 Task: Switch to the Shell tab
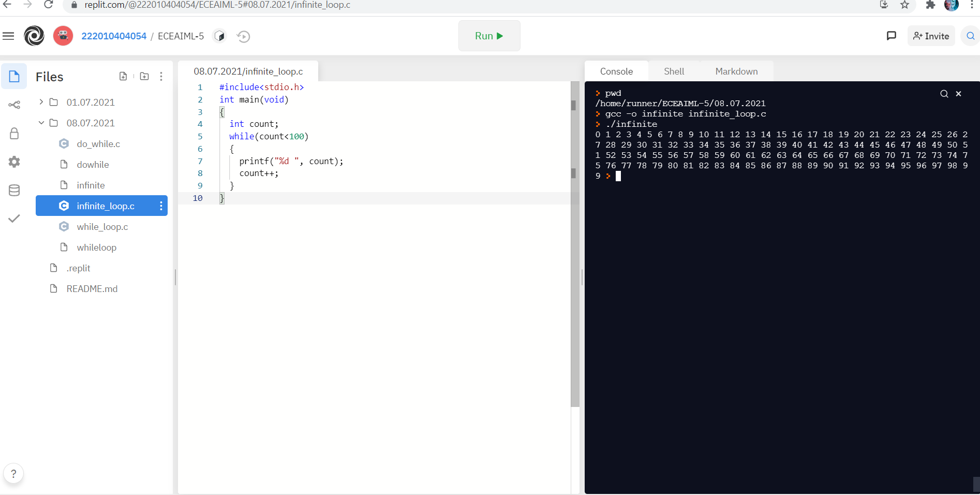pyautogui.click(x=674, y=71)
